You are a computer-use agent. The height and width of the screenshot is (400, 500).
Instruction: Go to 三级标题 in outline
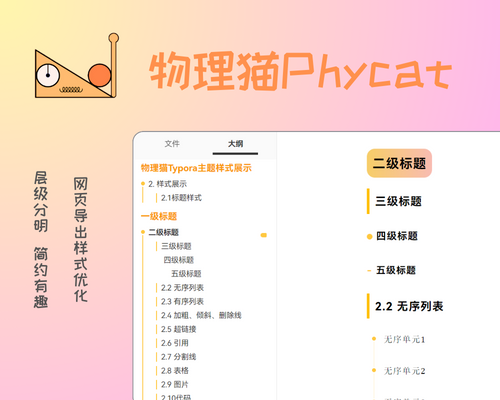176,246
